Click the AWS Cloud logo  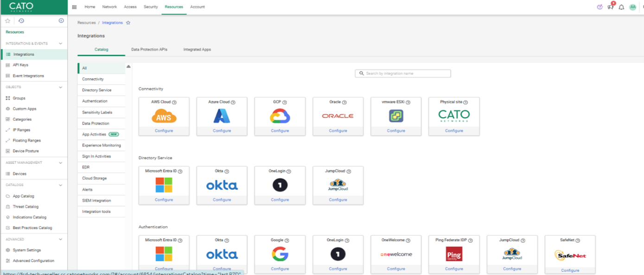pos(164,116)
